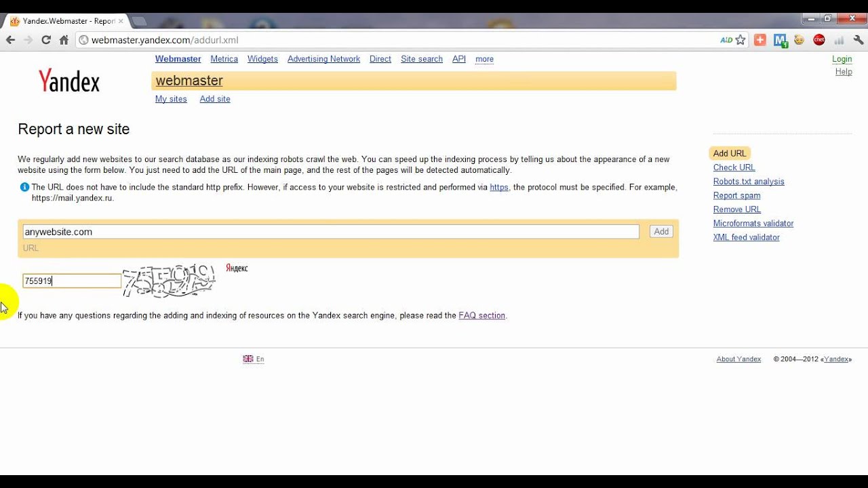
Task: Restore down the browser window
Action: (828, 18)
